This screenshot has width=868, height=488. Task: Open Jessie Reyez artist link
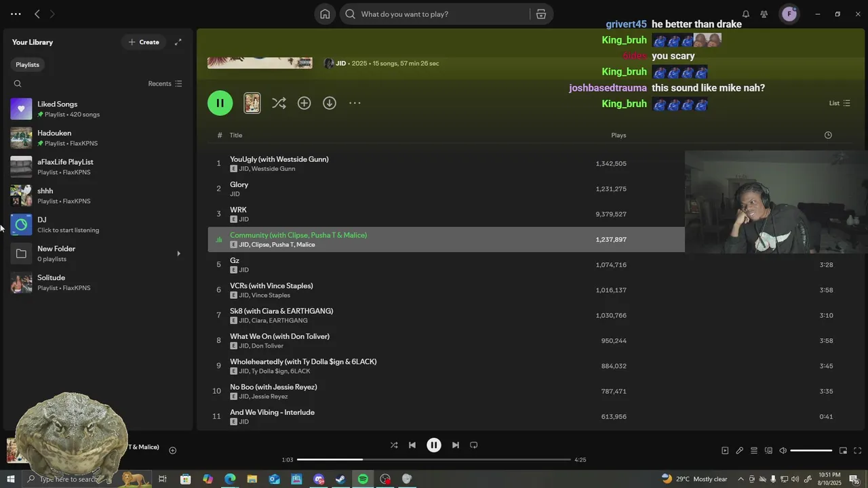(x=269, y=396)
